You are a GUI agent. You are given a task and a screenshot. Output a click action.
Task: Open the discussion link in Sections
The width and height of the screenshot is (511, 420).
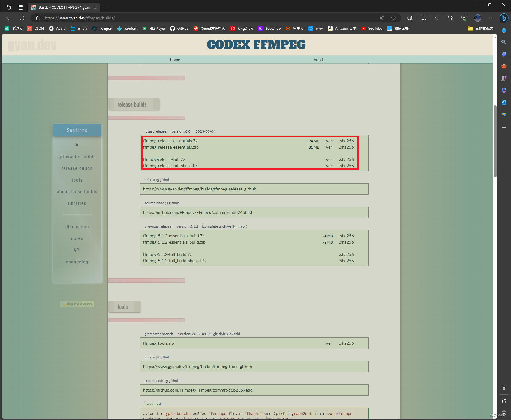(x=77, y=227)
